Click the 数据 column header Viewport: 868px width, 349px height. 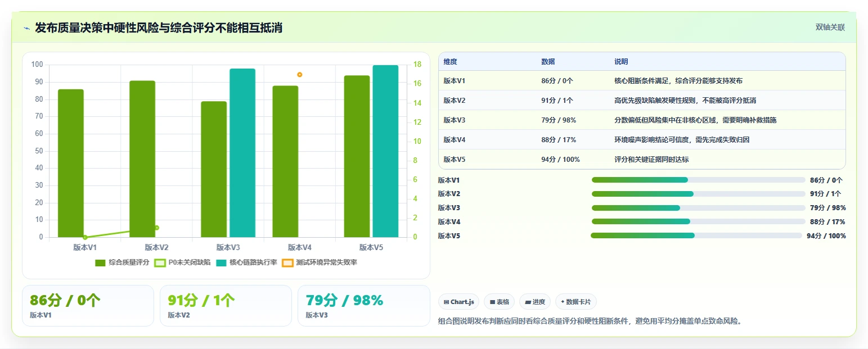coord(548,62)
